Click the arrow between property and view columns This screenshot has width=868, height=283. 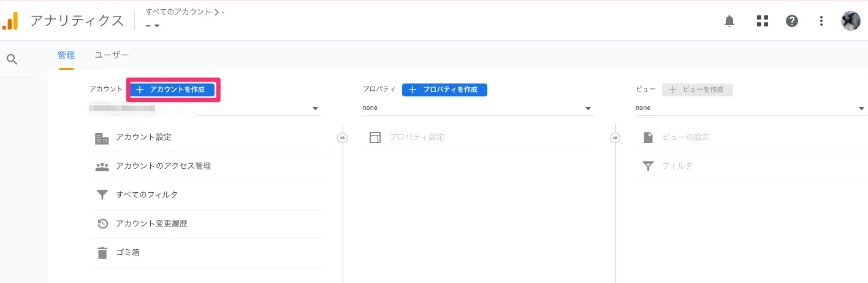pyautogui.click(x=615, y=138)
